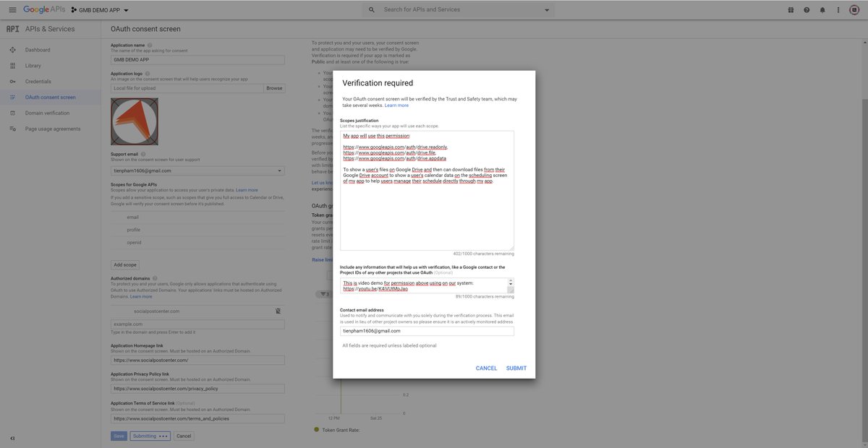Open the GMB DEMO APP project selector

(99, 10)
